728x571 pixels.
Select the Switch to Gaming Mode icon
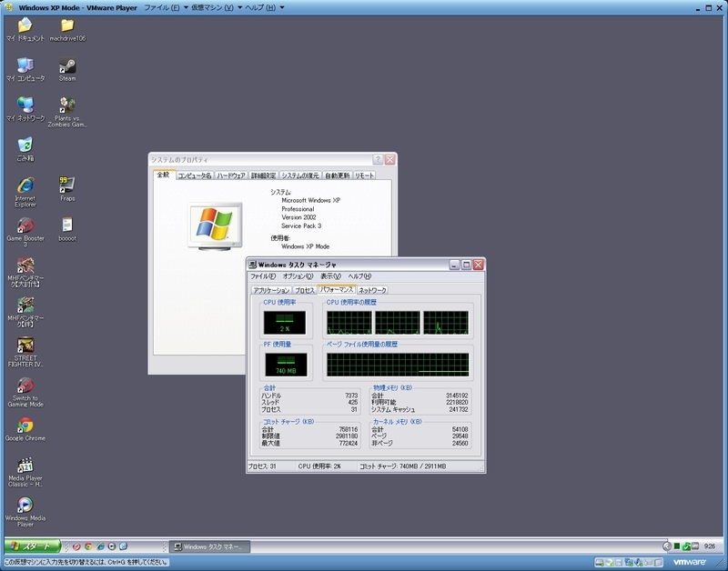25,392
